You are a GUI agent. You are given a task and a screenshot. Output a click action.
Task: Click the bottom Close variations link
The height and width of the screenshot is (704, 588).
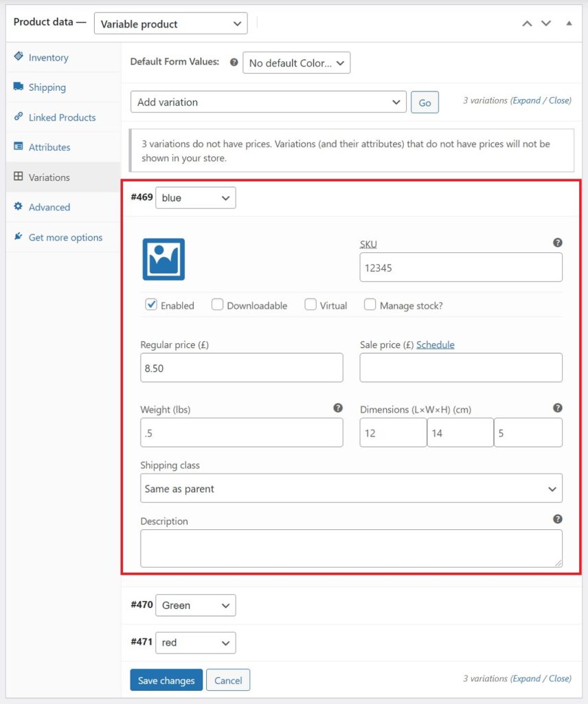click(560, 678)
